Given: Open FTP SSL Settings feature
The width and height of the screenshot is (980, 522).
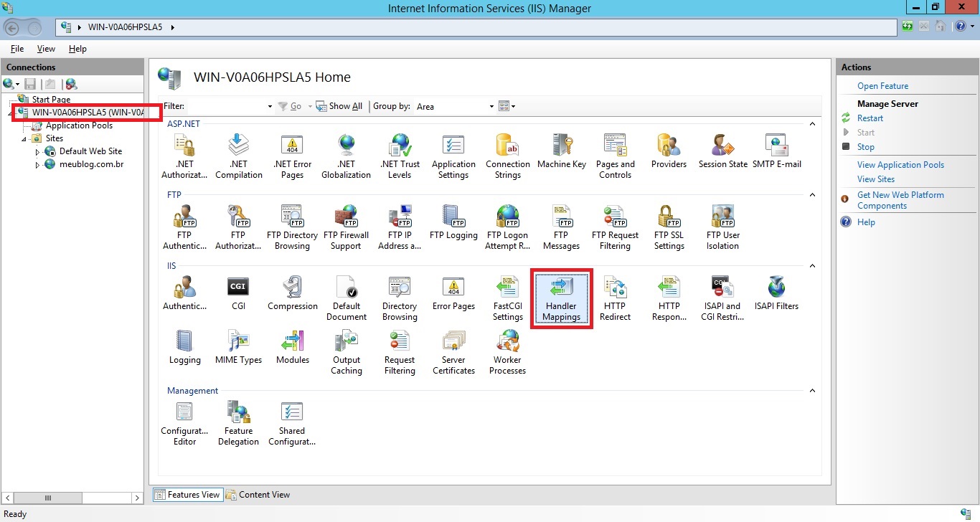Looking at the screenshot, I should click(x=669, y=227).
